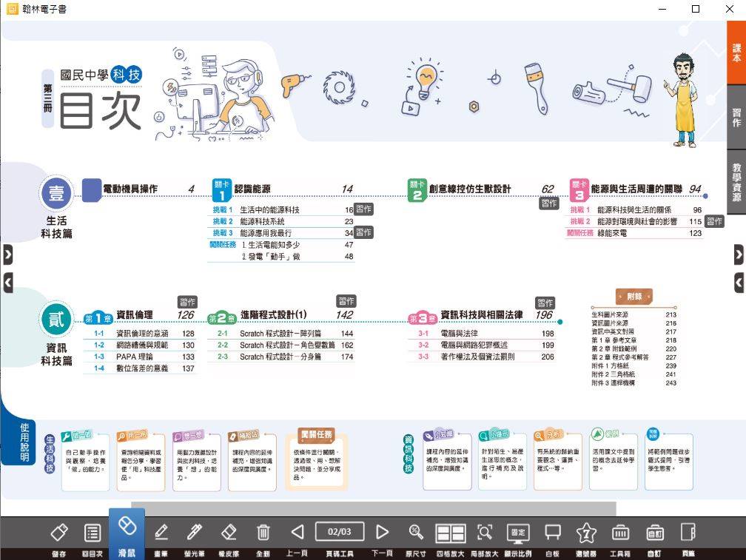Open the 頁籤 bookmark tool
746x560 pixels.
click(688, 533)
